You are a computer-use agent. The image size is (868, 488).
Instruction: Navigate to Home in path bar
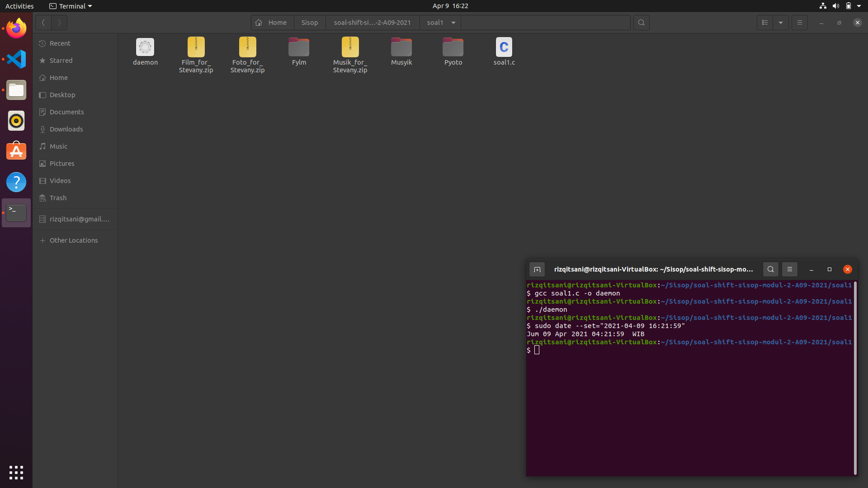click(x=272, y=23)
